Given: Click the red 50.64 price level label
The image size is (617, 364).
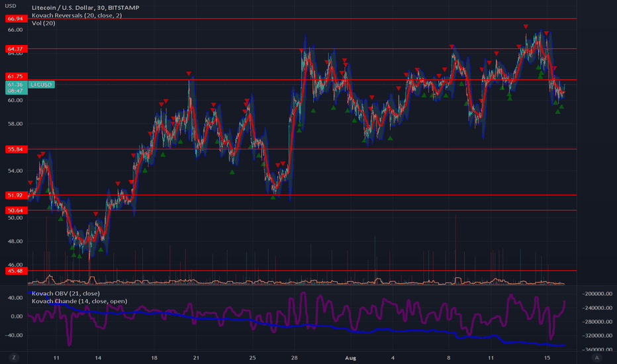Looking at the screenshot, I should tap(16, 210).
